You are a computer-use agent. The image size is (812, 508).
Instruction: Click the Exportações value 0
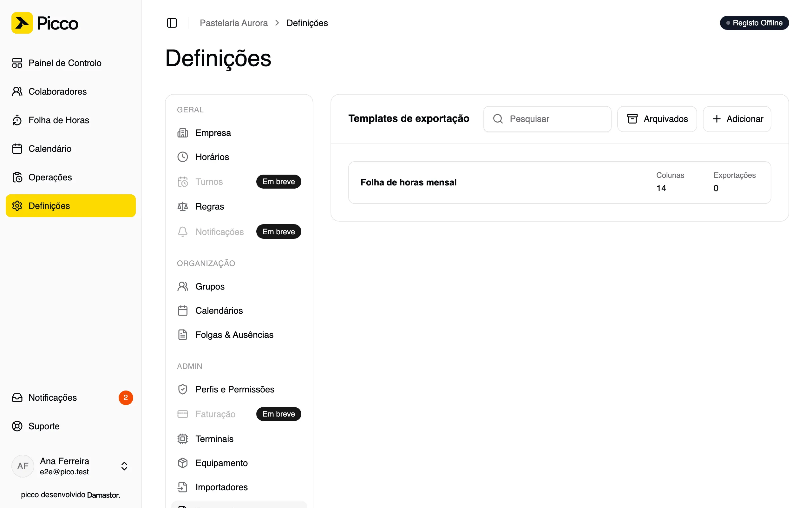[x=716, y=188]
